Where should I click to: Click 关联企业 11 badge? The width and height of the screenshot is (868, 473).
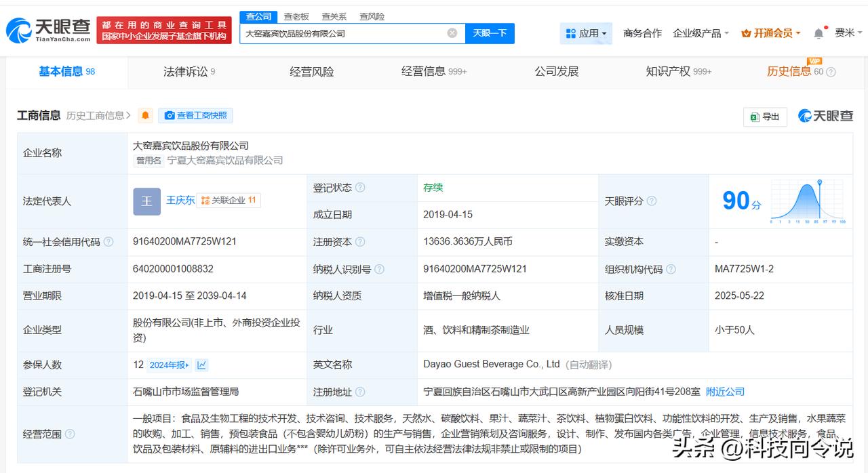tap(229, 201)
